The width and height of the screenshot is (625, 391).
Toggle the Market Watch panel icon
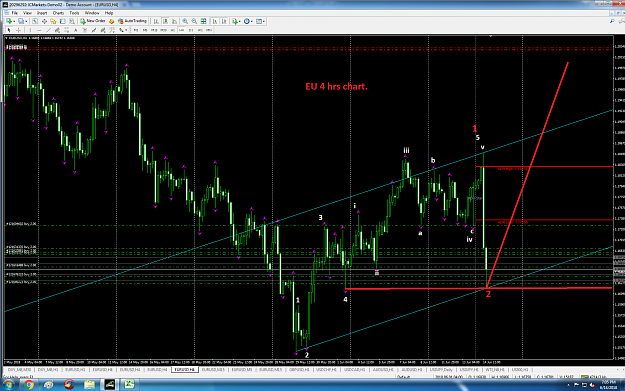(x=35, y=21)
